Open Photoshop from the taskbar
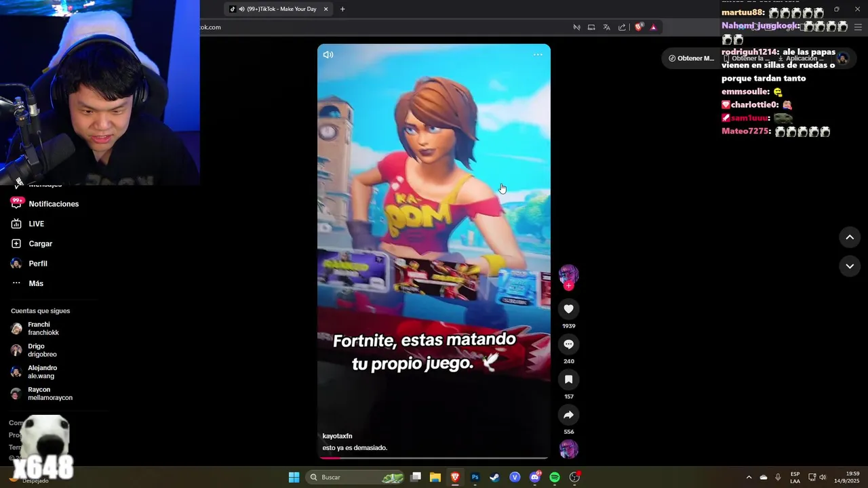Image resolution: width=868 pixels, height=488 pixels. 475,477
